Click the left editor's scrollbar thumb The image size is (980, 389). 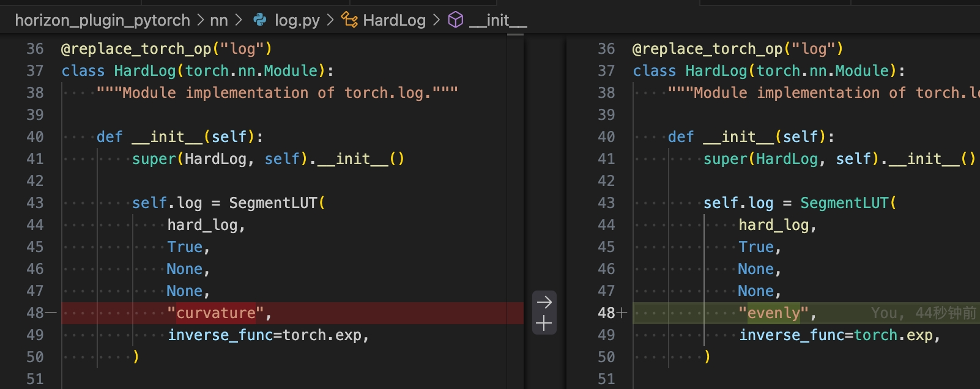[x=515, y=34]
